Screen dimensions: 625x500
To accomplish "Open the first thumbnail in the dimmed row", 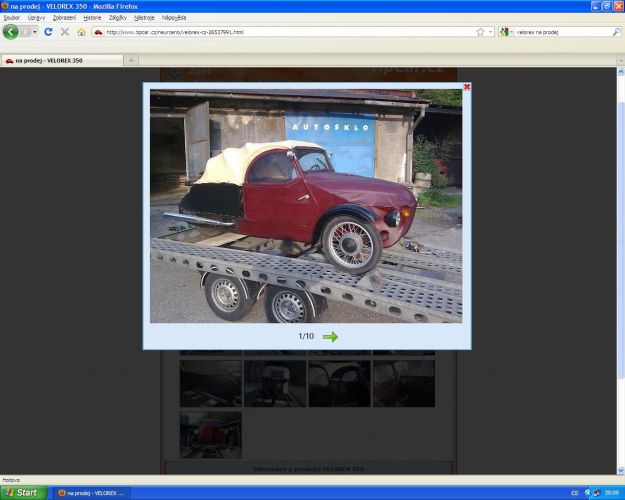I will point(210,384).
